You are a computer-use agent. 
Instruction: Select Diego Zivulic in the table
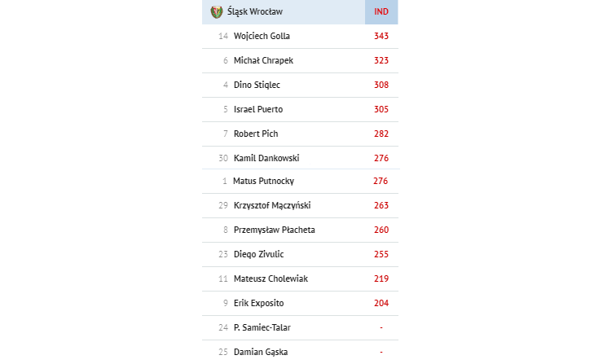coord(258,254)
